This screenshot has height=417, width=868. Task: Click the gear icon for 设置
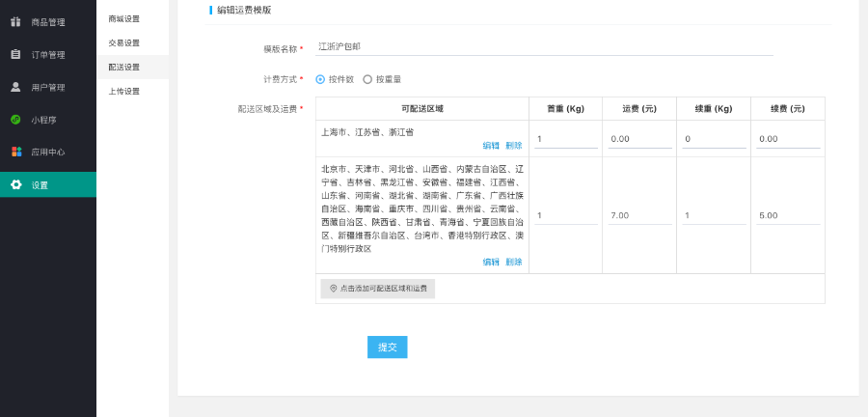point(15,184)
